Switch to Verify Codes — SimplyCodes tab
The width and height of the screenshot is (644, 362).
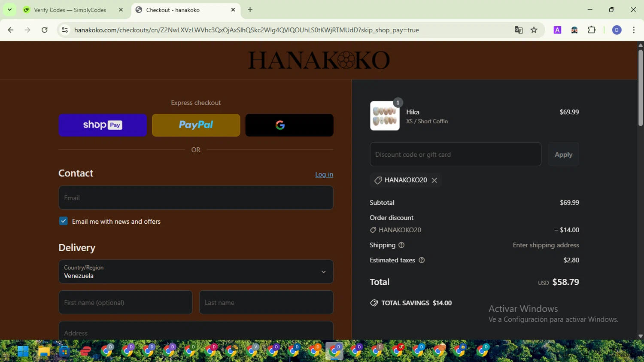pyautogui.click(x=70, y=10)
